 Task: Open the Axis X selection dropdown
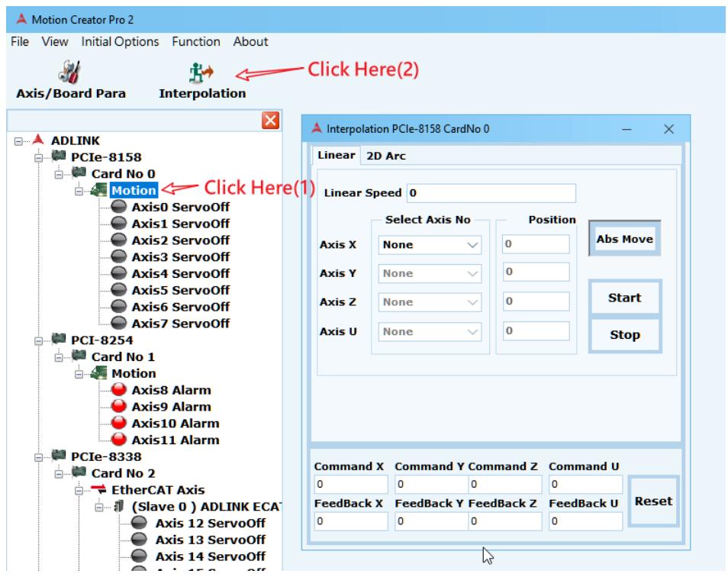pos(430,245)
